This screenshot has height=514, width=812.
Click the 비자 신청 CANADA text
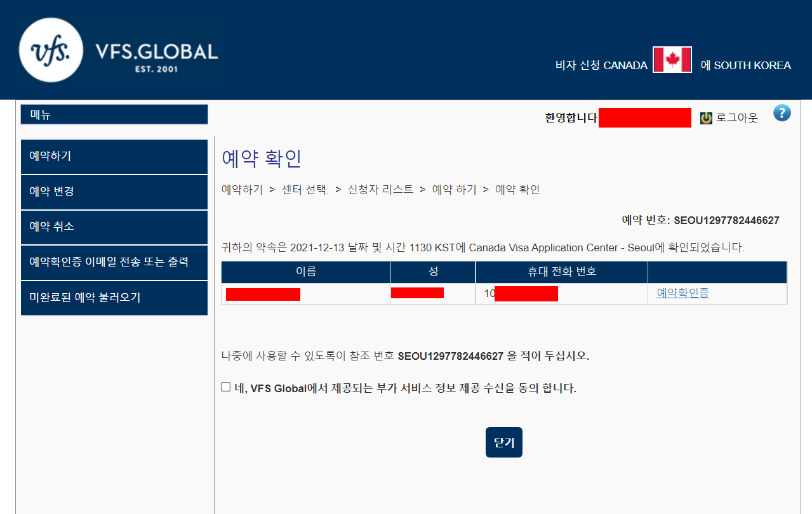pos(601,65)
